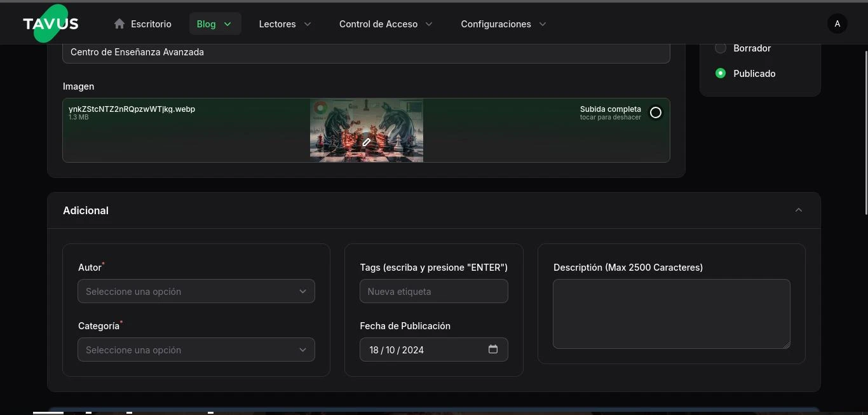Image resolution: width=868 pixels, height=415 pixels.
Task: Open the Autor dropdown
Action: 196,292
